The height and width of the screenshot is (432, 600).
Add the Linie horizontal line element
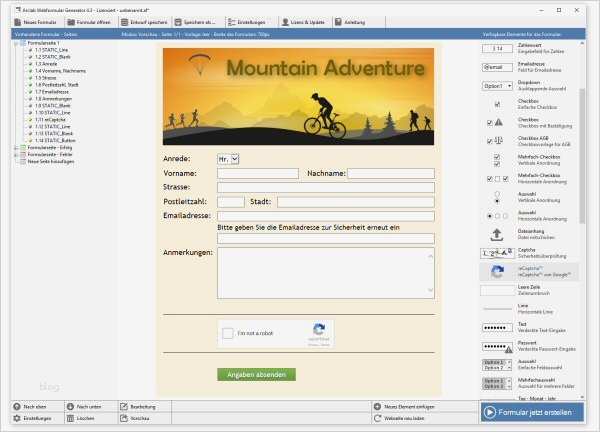pos(528,309)
